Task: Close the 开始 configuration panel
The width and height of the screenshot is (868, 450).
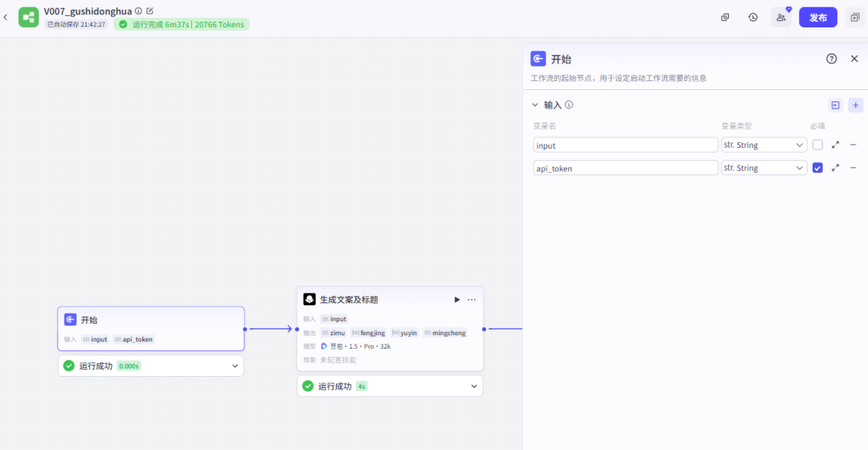Action: (x=854, y=59)
